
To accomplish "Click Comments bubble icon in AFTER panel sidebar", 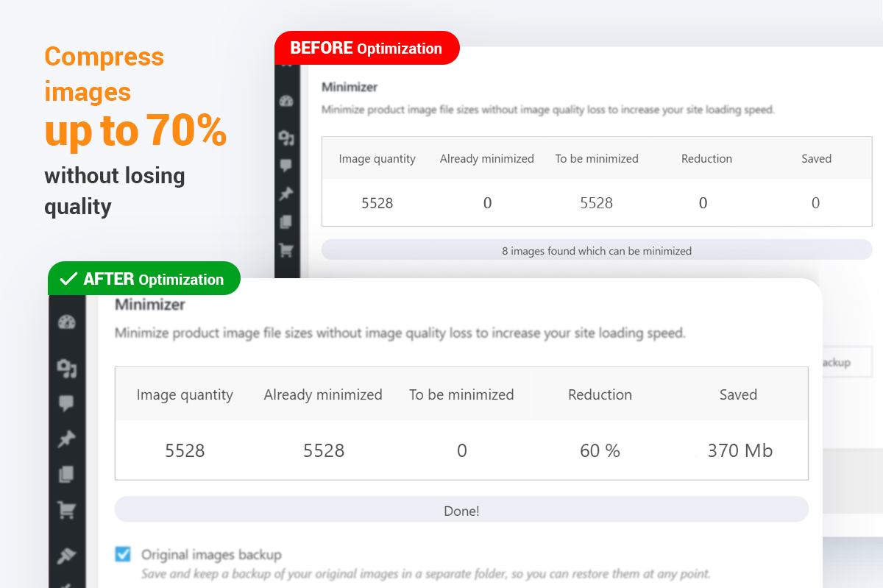I will [67, 403].
